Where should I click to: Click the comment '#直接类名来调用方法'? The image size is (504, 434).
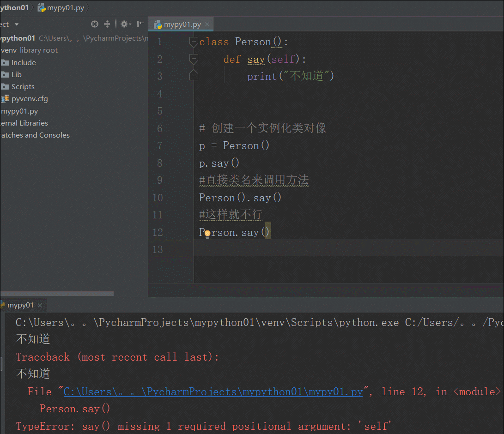(254, 180)
